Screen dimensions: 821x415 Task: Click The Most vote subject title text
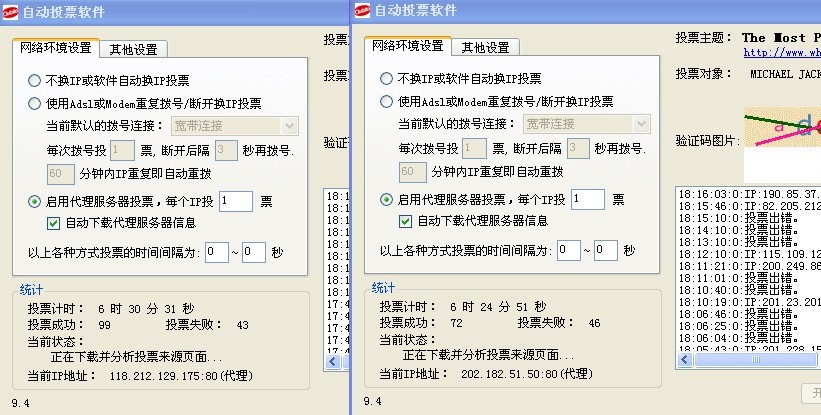[781, 38]
